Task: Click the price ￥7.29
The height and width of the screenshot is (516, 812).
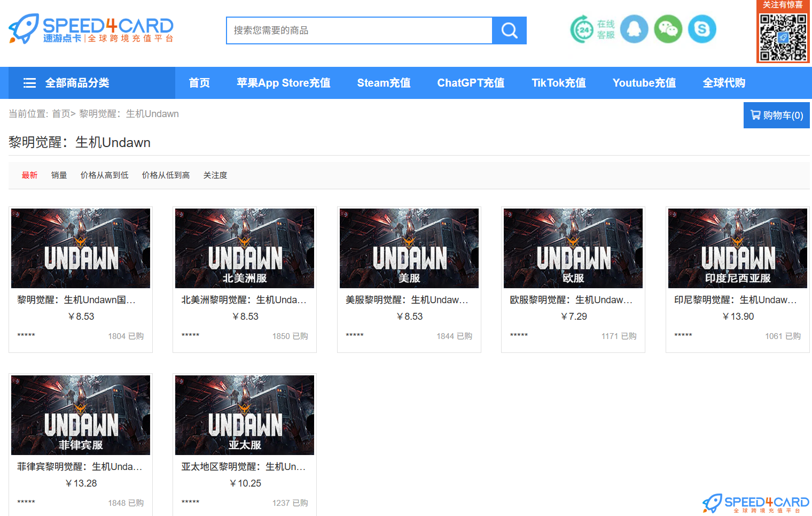Action: point(574,317)
